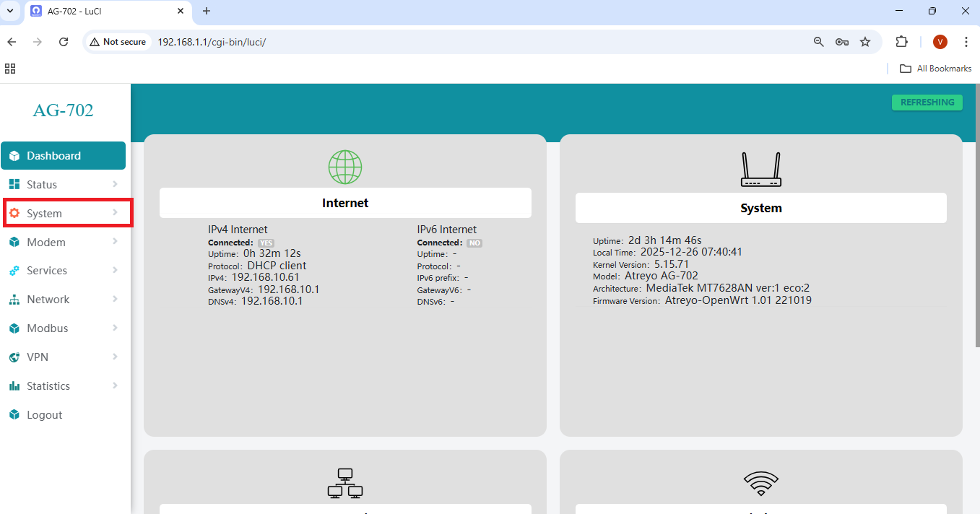Click the Not secure site info chip
Viewport: 980px width, 514px height.
click(118, 42)
